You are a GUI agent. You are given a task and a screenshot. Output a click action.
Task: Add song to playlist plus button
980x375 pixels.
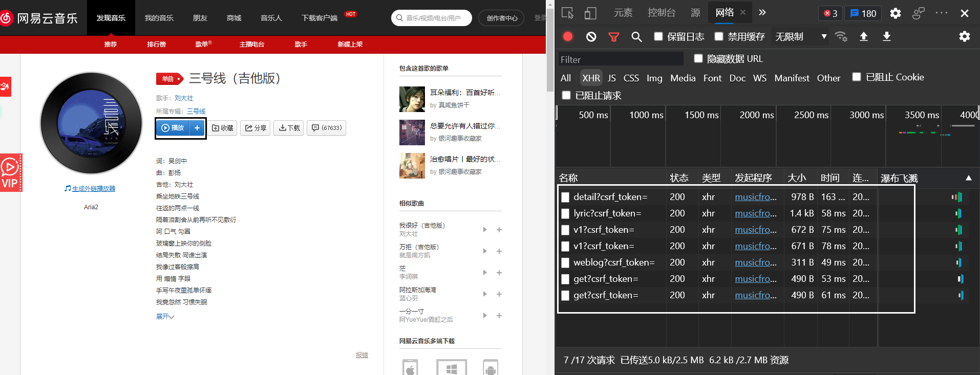197,128
